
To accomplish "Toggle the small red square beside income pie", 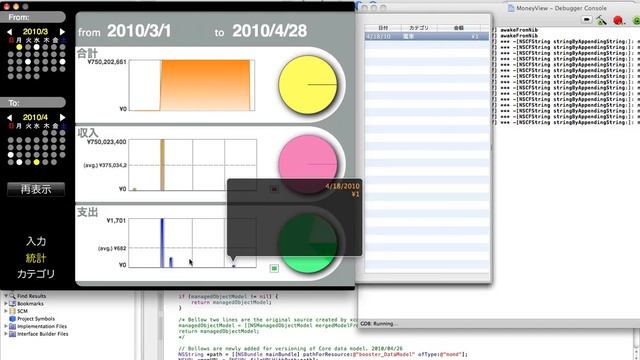I will [x=274, y=189].
